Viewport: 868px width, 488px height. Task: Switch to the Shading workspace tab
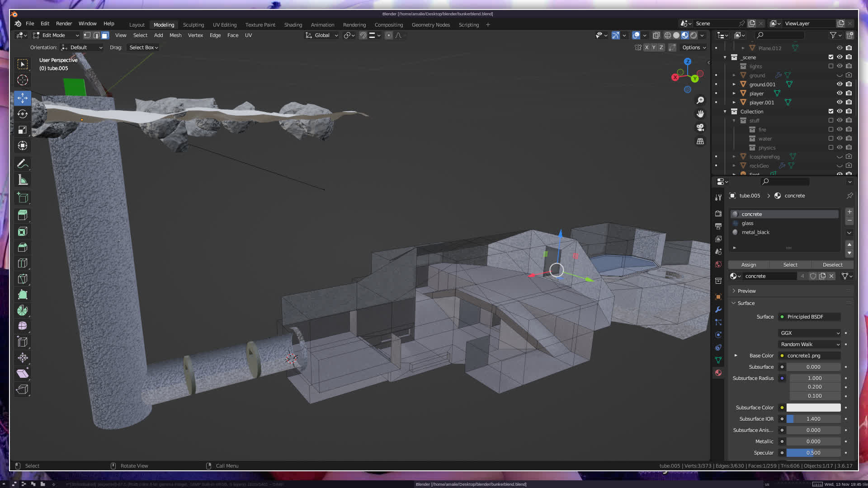click(293, 25)
